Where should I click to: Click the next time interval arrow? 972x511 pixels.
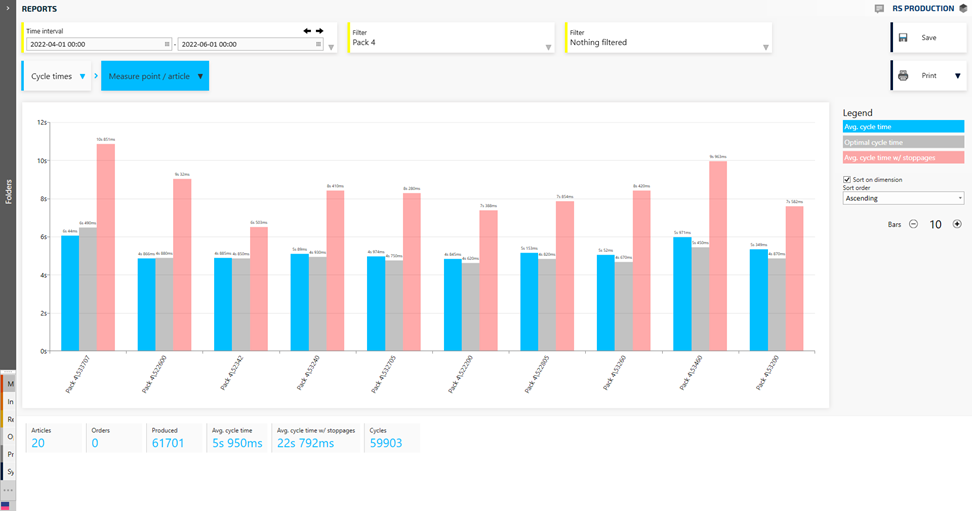click(x=320, y=31)
